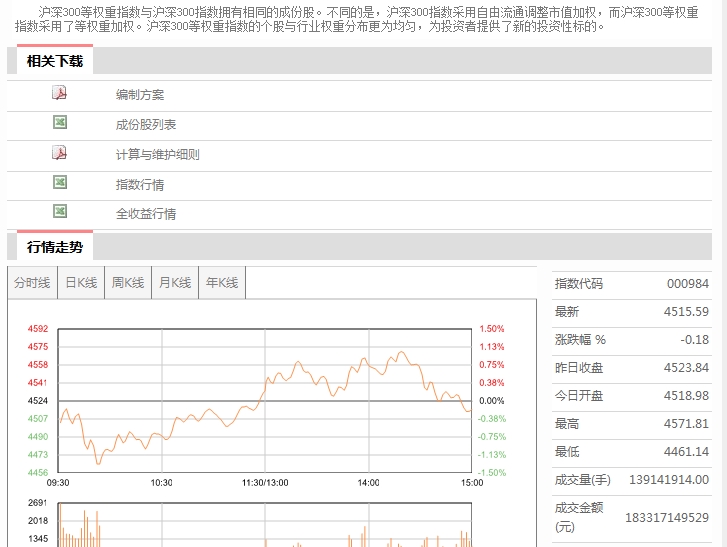Open the 计算与维护细则 link
Image resolution: width=727 pixels, height=547 pixels.
pyautogui.click(x=158, y=154)
